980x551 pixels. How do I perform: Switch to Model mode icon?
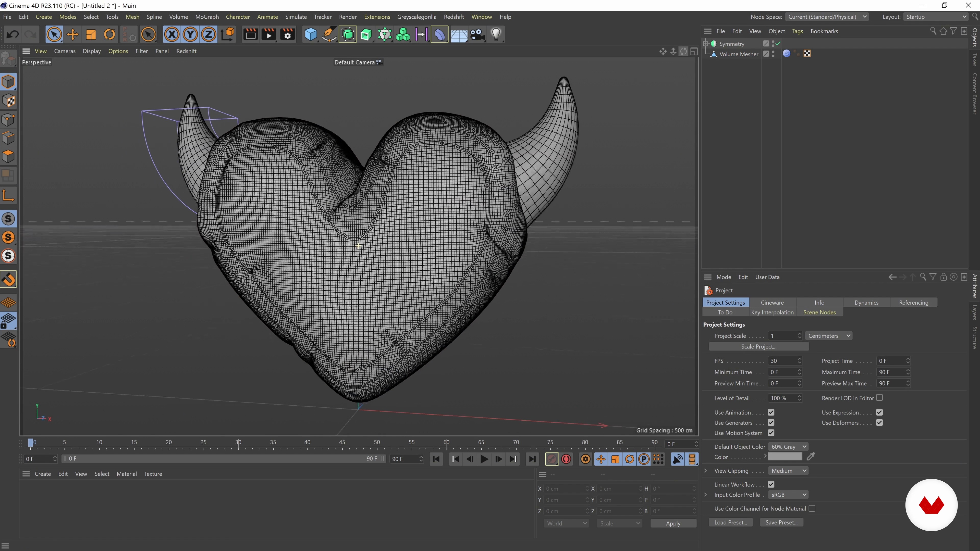(8, 82)
